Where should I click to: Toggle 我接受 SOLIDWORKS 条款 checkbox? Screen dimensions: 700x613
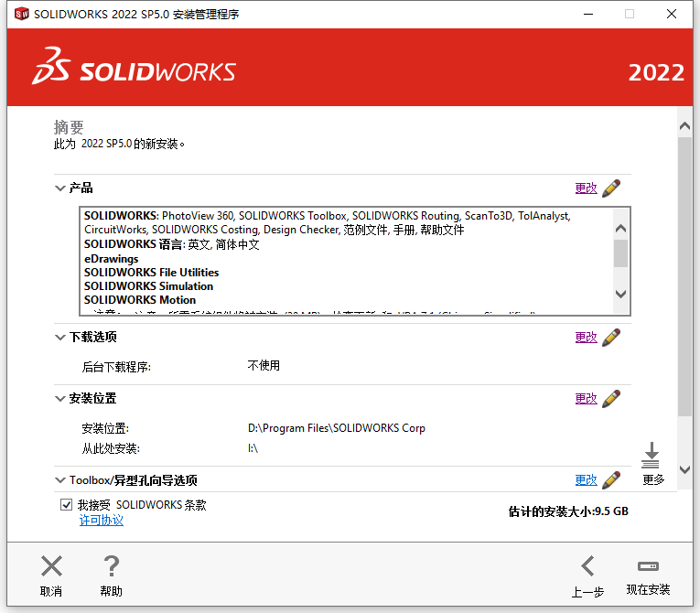[66, 505]
